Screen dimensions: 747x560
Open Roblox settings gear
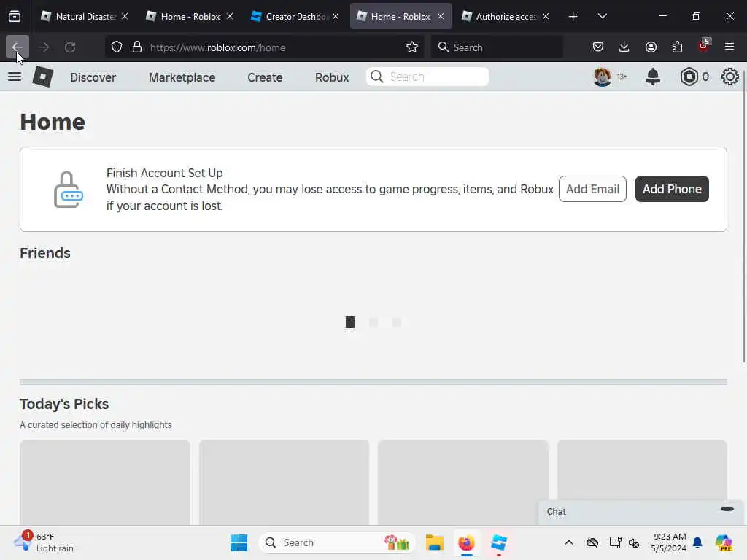coord(729,77)
